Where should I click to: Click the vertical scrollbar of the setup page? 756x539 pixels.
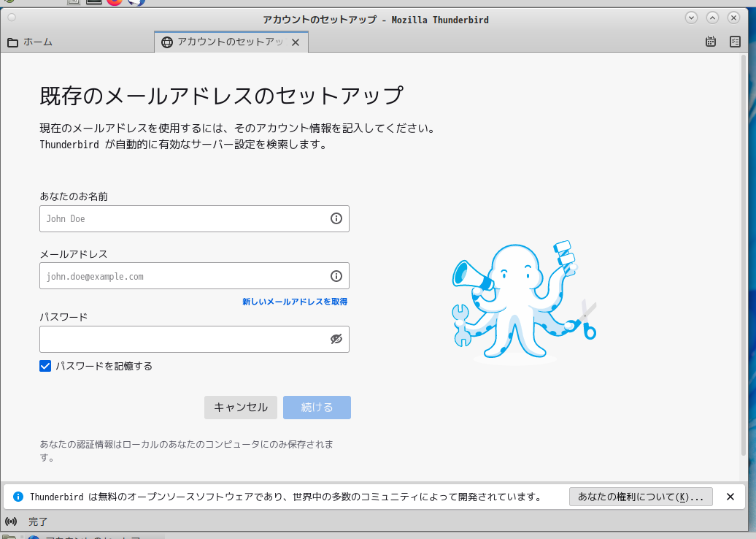pyautogui.click(x=743, y=255)
